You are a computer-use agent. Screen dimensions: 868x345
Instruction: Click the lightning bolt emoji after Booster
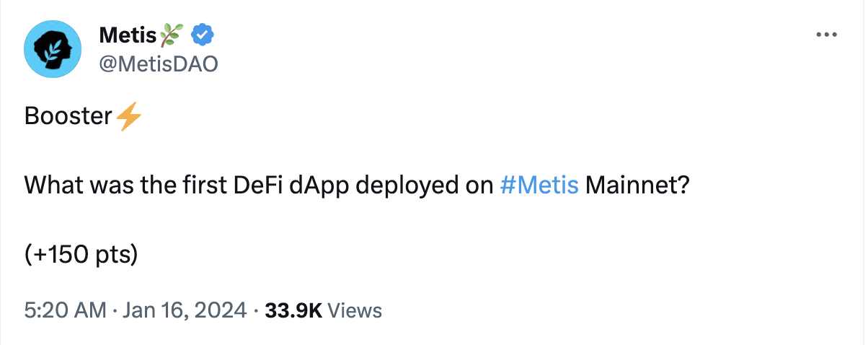128,116
